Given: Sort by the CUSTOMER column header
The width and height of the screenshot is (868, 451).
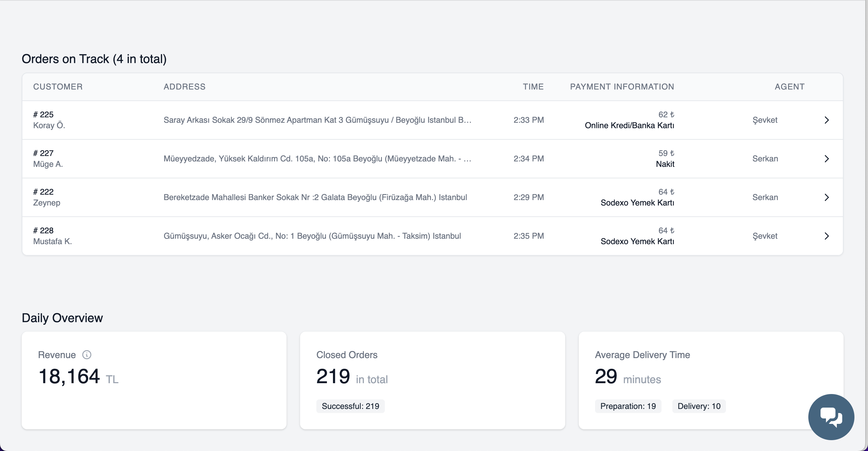Looking at the screenshot, I should point(58,86).
